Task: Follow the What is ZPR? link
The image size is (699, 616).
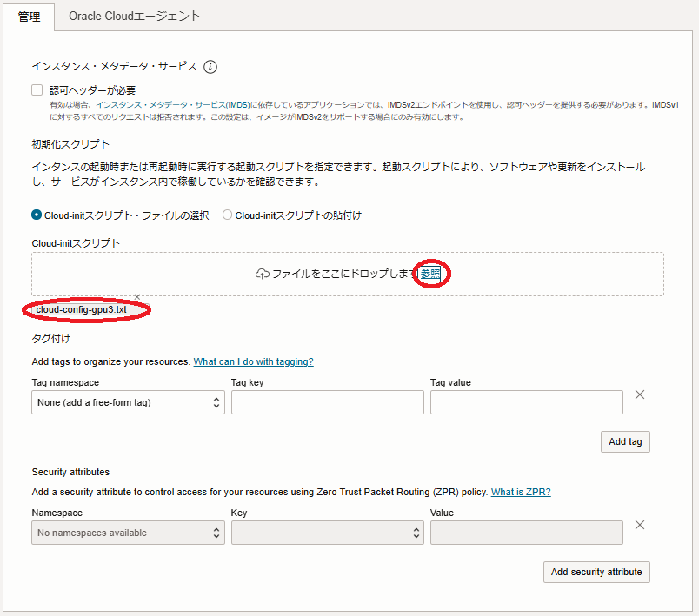Action: click(x=520, y=492)
